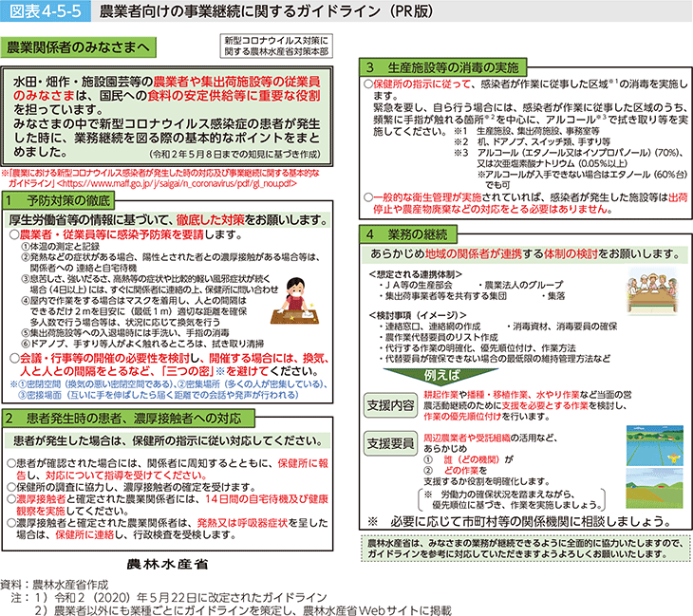
Task: Open the maff.go.jp gl_nou.pdf guideline URL
Action: (x=178, y=183)
